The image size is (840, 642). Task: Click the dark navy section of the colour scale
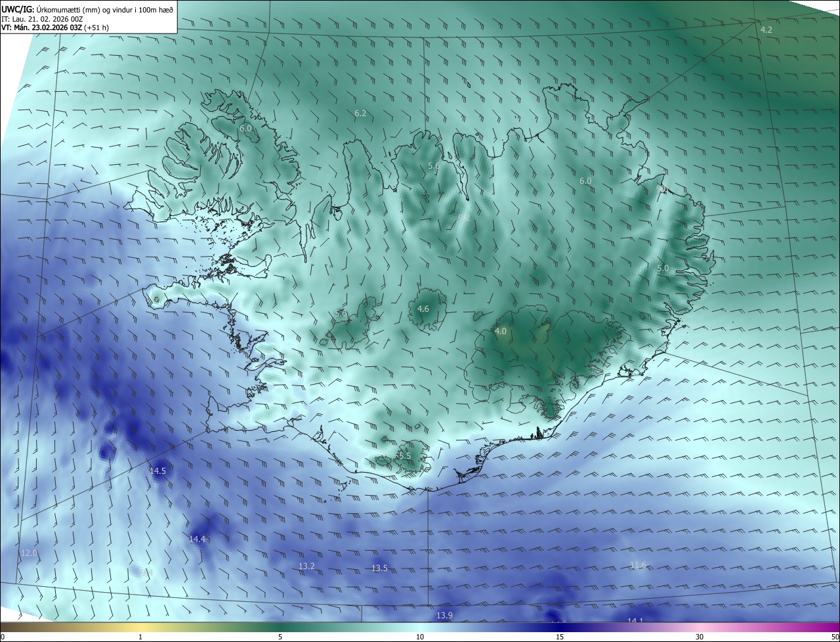point(560,627)
